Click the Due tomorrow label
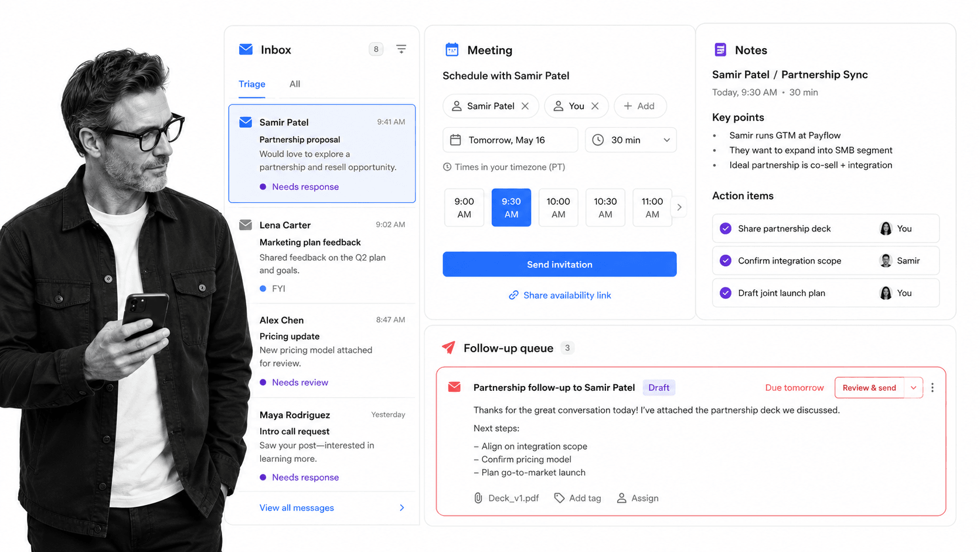980x552 pixels. coord(794,388)
